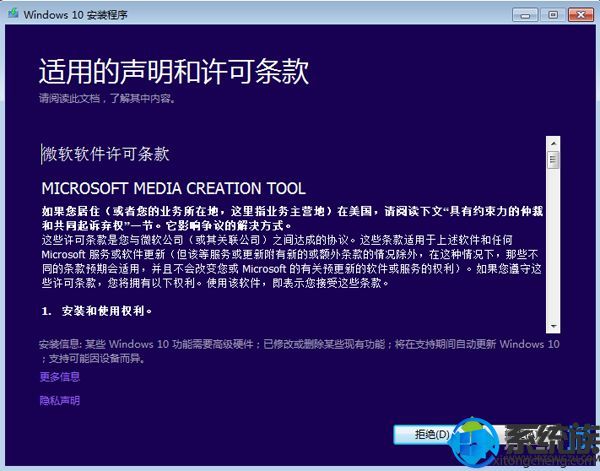Click the 请阅读此文档，了解其中内容 subtitle
This screenshot has height=471, width=600.
pyautogui.click(x=108, y=99)
